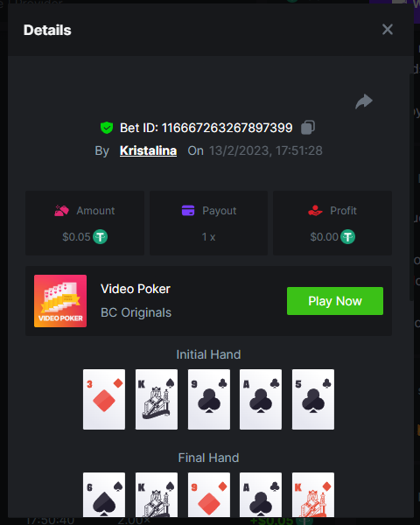Viewport: 420px width, 525px height.
Task: Click the Play Now button
Action: (335, 301)
